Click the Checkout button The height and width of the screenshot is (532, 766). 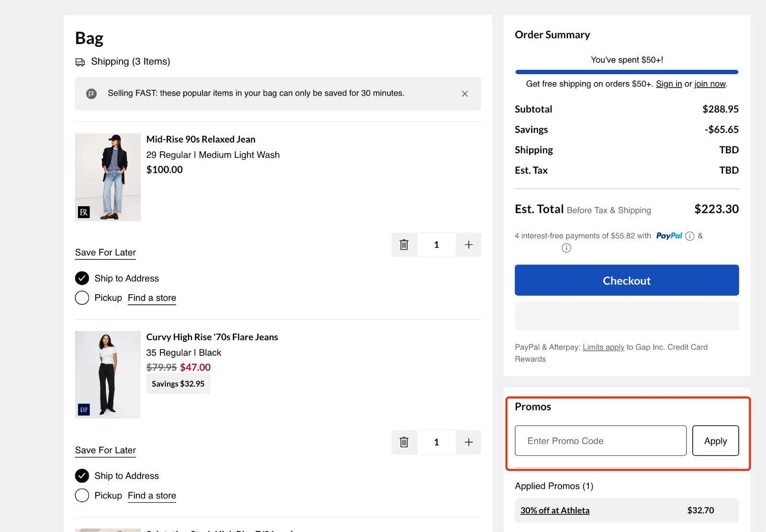pyautogui.click(x=626, y=280)
